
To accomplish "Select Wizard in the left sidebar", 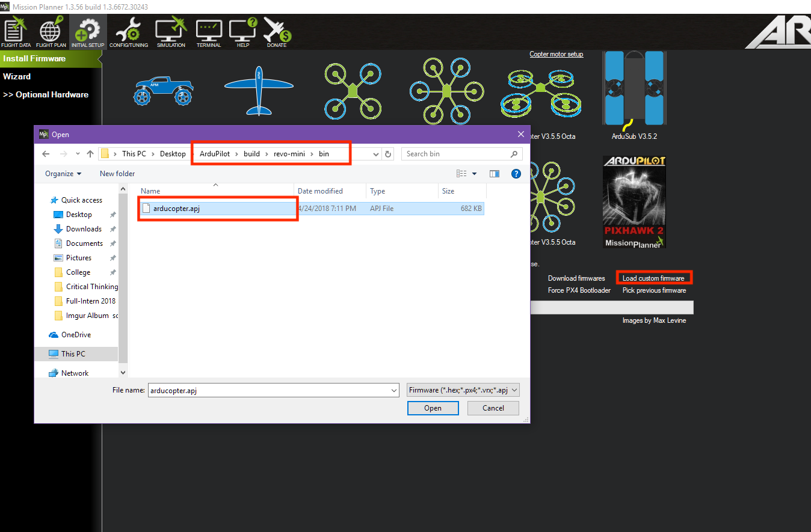I will (17, 76).
